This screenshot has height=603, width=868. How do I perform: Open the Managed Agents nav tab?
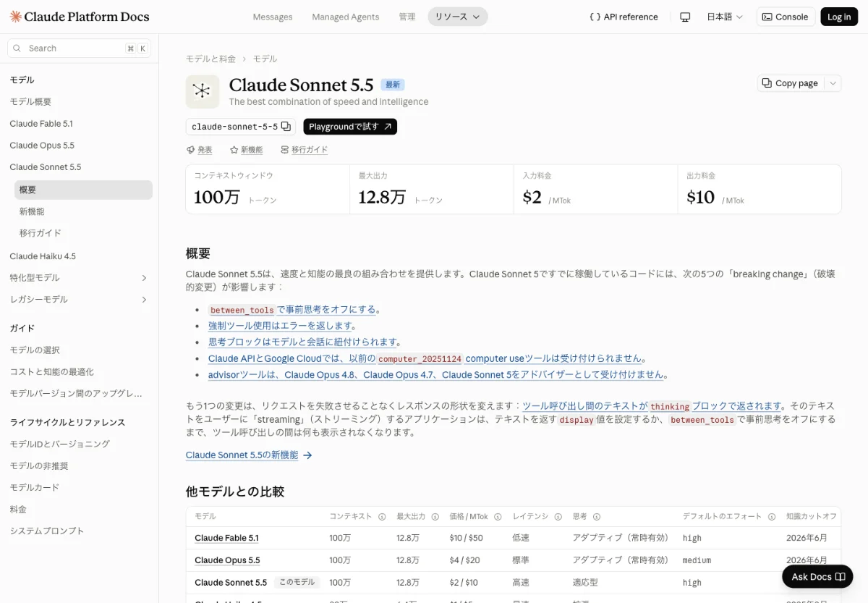pyautogui.click(x=346, y=17)
